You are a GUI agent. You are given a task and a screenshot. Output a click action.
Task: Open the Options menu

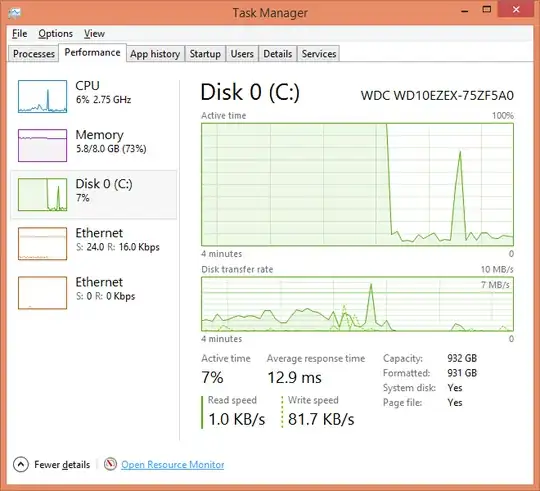tap(55, 34)
